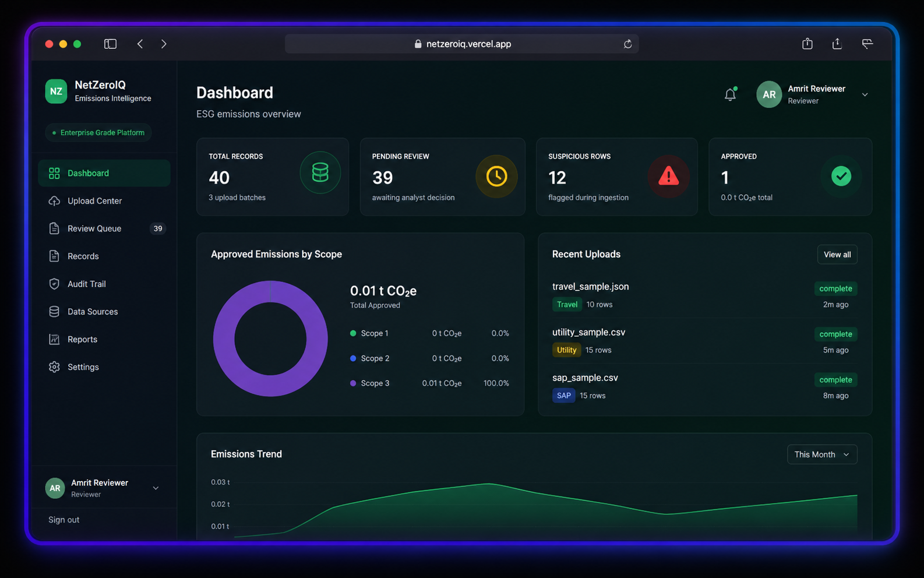
Task: Go forward with browser forward arrow
Action: coord(164,44)
